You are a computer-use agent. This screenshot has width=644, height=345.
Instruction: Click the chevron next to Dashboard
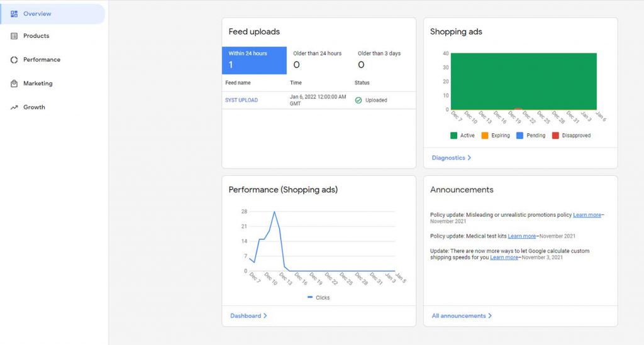click(265, 316)
